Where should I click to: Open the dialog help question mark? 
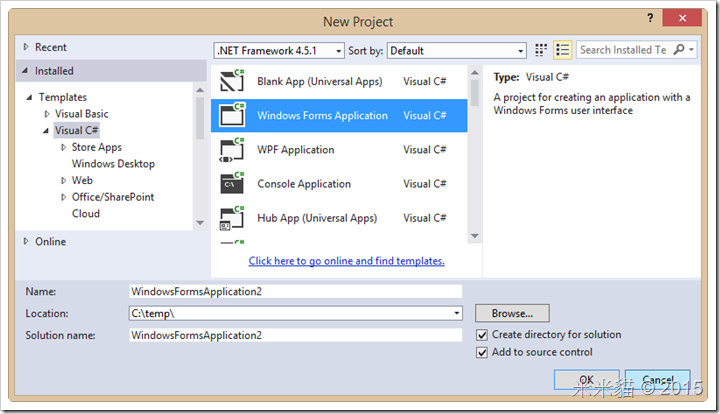click(x=650, y=18)
